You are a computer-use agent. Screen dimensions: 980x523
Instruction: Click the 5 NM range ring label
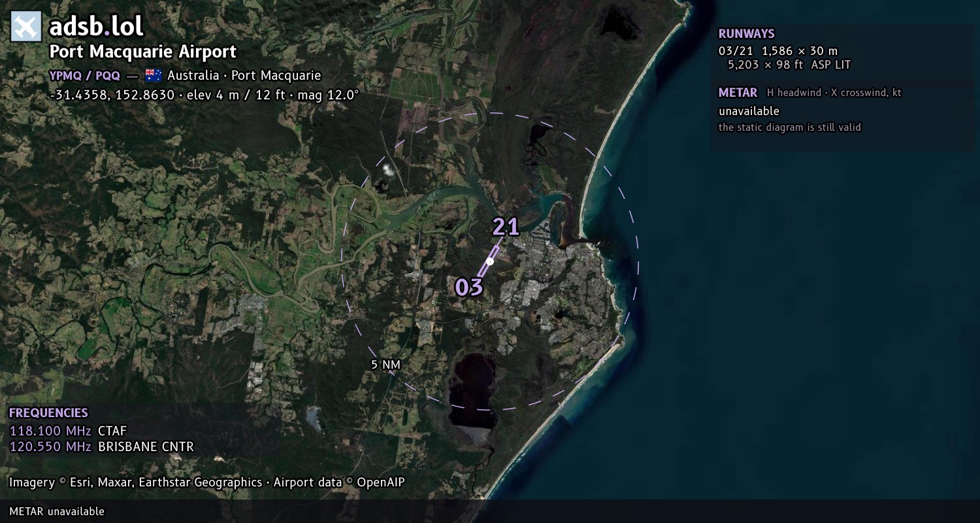[x=385, y=365]
